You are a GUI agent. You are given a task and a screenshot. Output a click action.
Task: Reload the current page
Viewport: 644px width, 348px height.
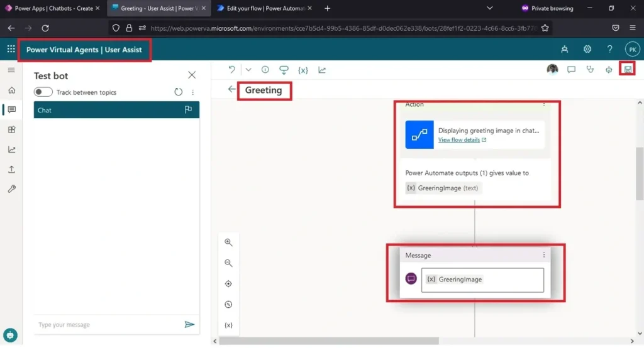click(x=45, y=28)
